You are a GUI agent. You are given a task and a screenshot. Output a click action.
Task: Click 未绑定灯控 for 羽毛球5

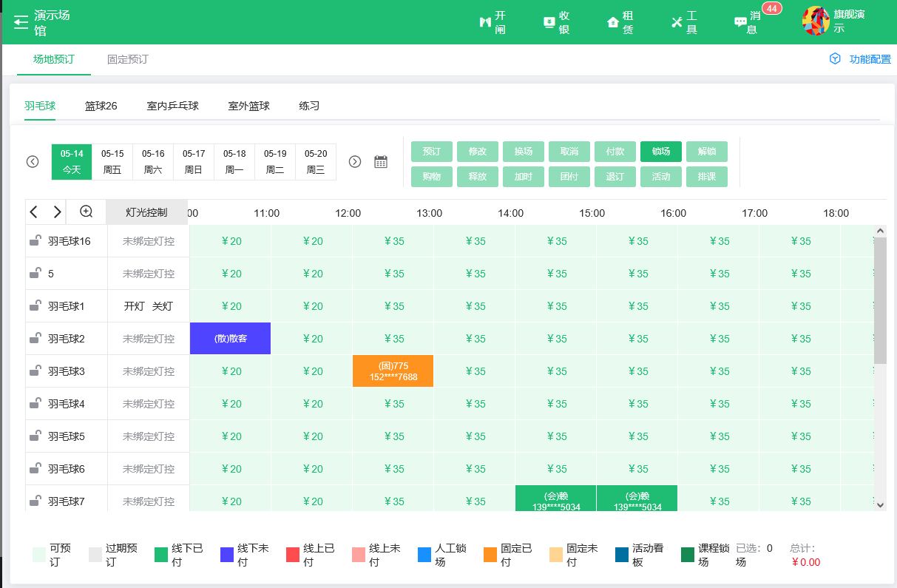[x=149, y=436]
